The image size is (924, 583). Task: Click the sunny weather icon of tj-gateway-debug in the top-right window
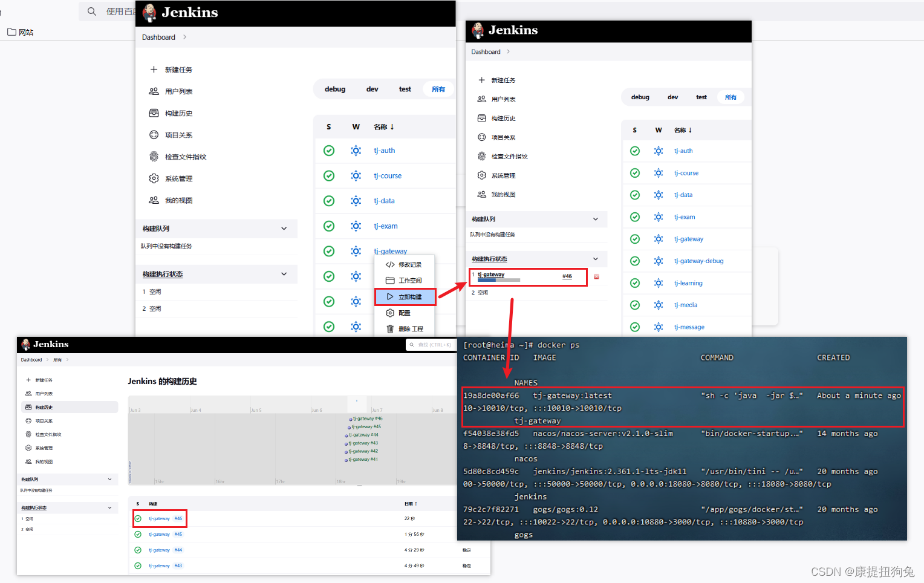659,261
